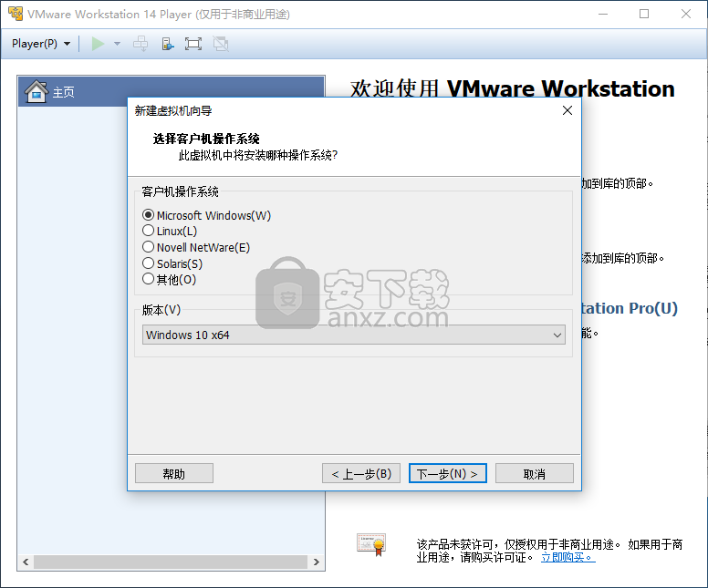Click < 上一步(B) back button
This screenshot has height=588, width=708.
coord(361,473)
